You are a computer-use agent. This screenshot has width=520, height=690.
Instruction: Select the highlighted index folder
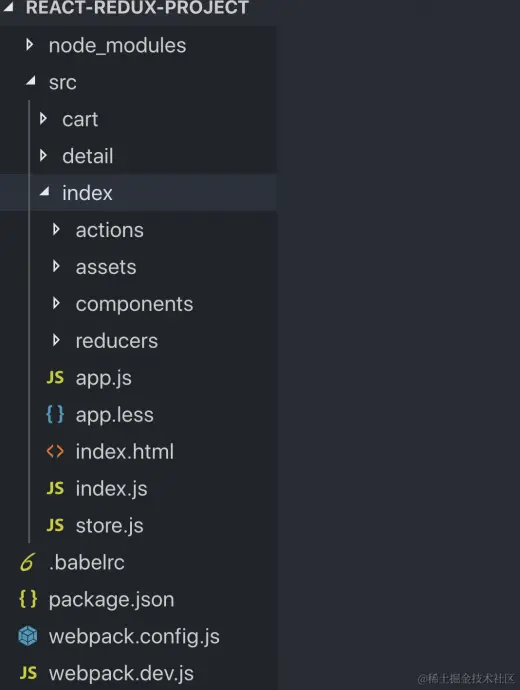pyautogui.click(x=139, y=193)
